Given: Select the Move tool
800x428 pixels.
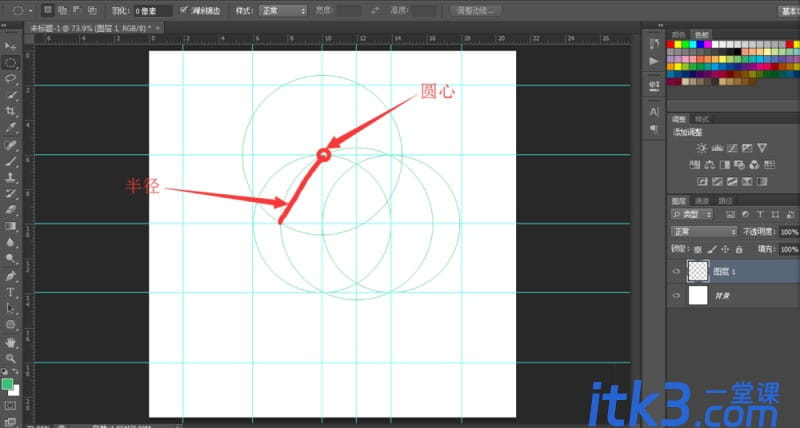Looking at the screenshot, I should tap(10, 46).
